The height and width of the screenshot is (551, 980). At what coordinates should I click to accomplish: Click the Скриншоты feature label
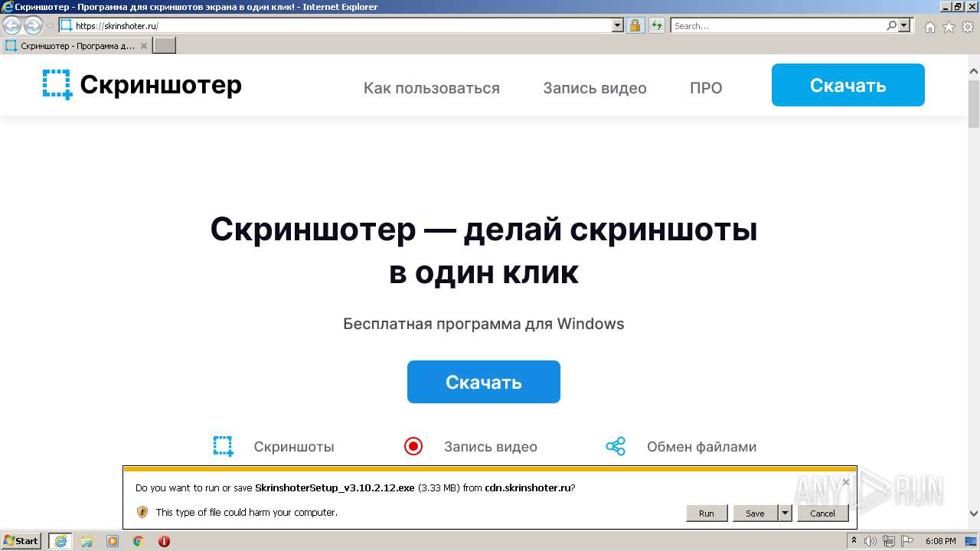(294, 447)
